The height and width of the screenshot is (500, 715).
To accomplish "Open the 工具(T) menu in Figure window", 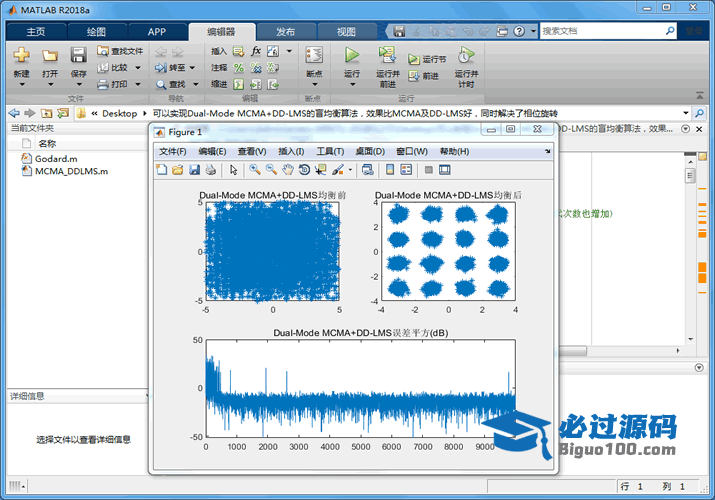I will pos(330,151).
